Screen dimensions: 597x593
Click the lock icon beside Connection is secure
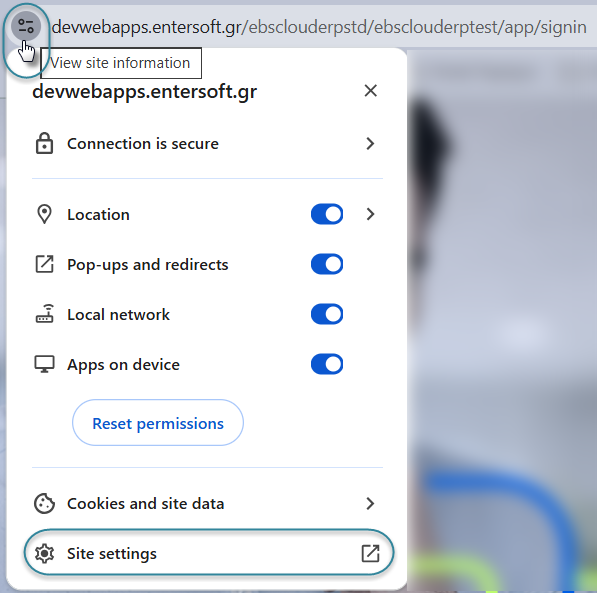pos(45,143)
